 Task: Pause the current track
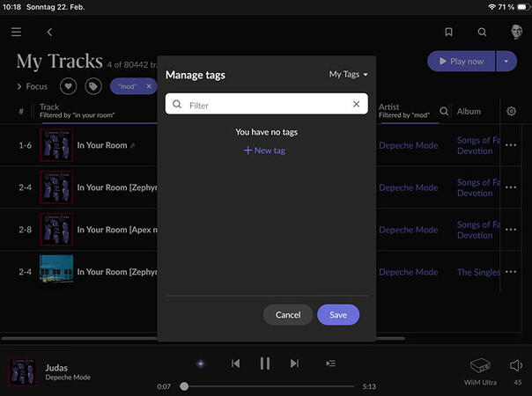pos(264,363)
